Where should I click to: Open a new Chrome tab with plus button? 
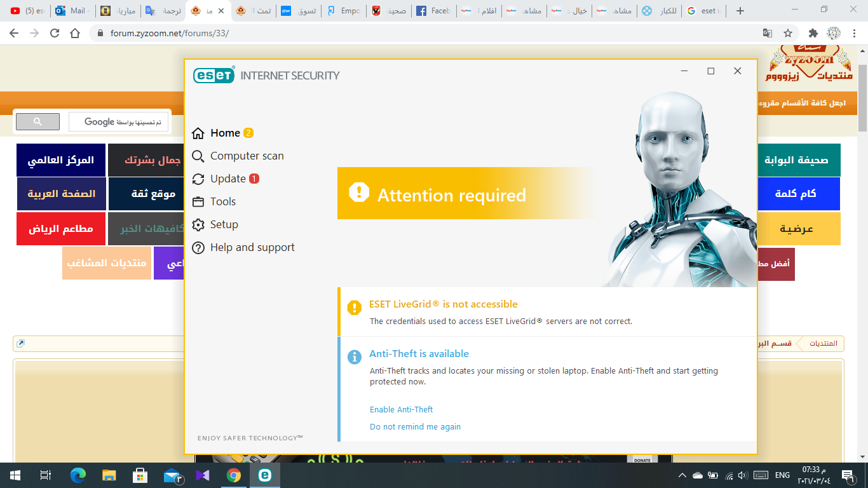coord(740,11)
